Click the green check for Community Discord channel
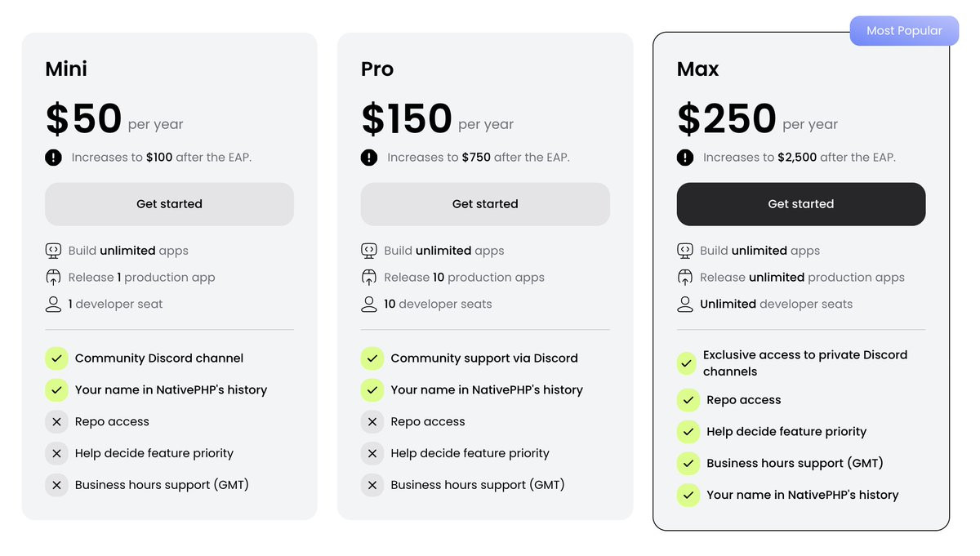 coord(56,358)
